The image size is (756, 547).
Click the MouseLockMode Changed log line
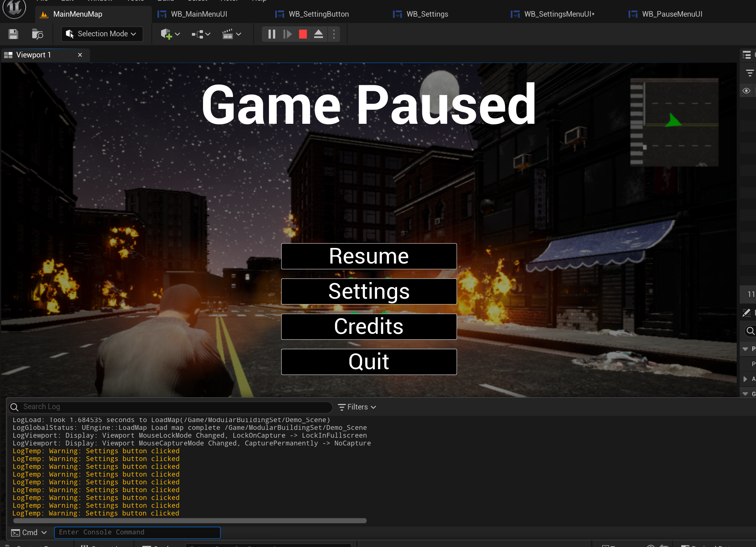point(190,435)
